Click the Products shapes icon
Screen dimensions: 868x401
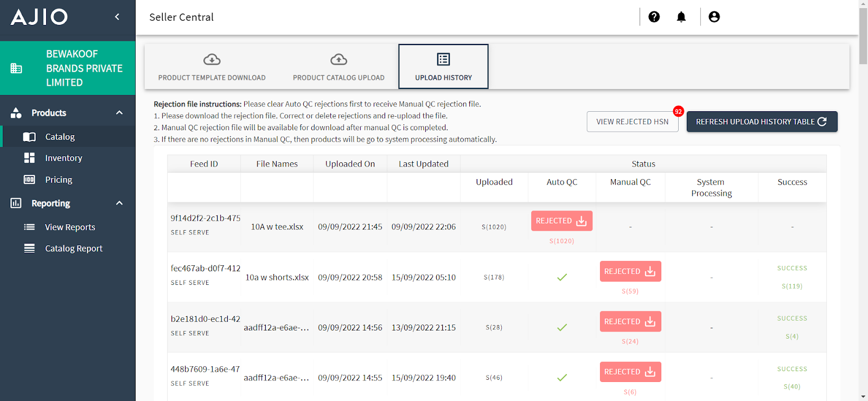[16, 113]
